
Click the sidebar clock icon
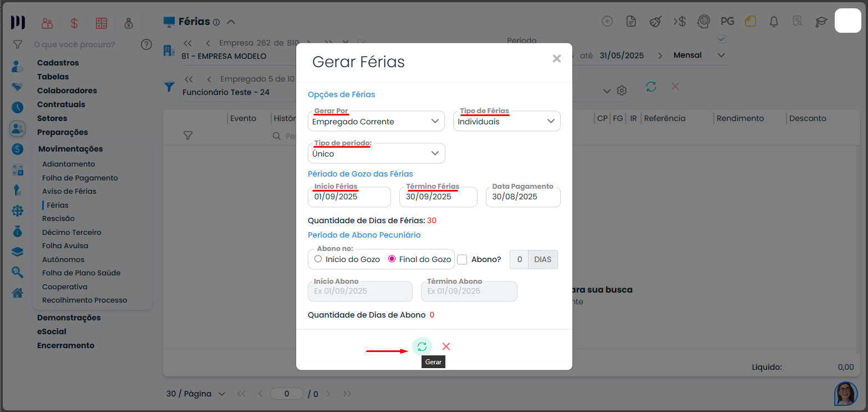[x=17, y=108]
